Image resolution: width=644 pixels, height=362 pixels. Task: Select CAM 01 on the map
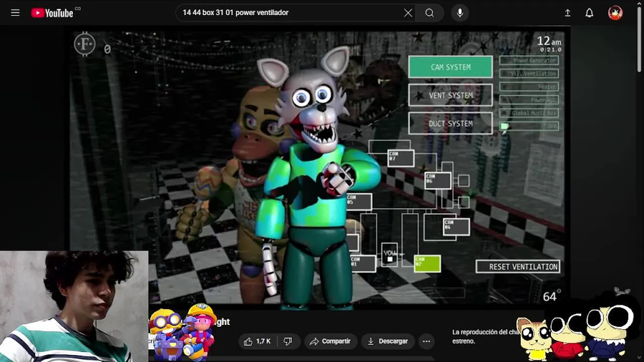point(363,263)
